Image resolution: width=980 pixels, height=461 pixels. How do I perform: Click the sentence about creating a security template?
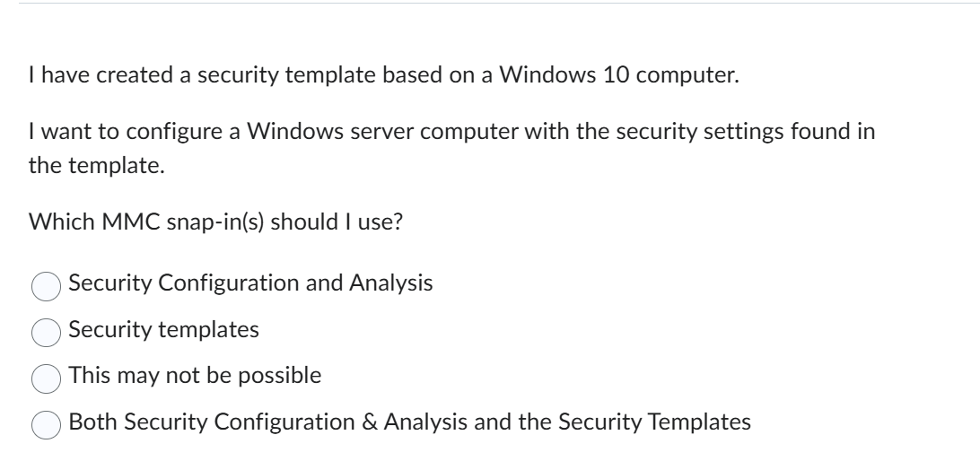tap(384, 75)
